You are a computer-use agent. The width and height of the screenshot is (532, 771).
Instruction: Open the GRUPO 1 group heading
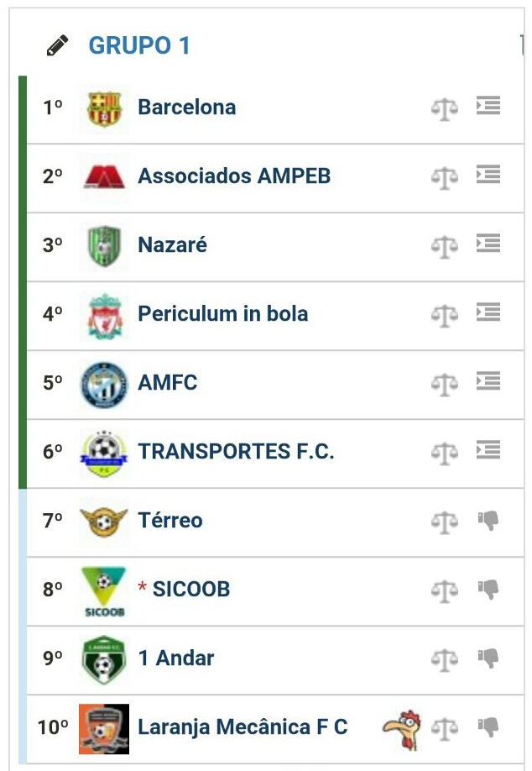tap(139, 45)
